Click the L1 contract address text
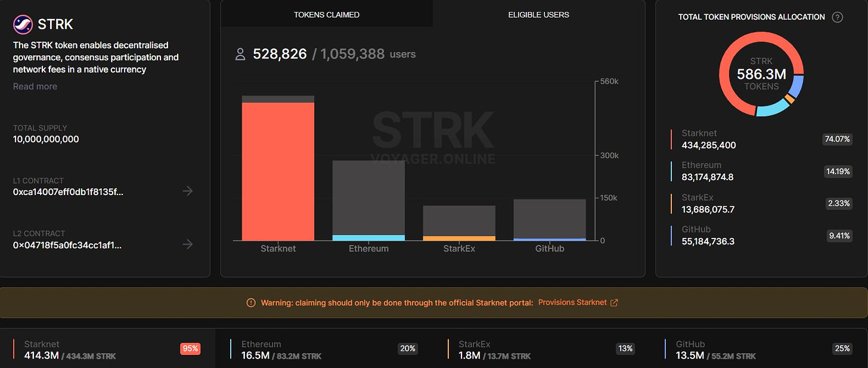This screenshot has height=368, width=868. pos(68,192)
